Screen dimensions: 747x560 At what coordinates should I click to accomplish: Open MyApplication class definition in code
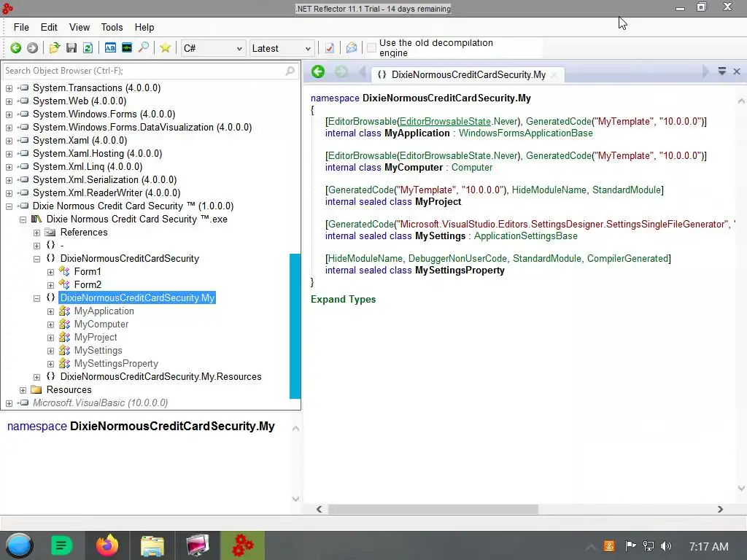[417, 133]
